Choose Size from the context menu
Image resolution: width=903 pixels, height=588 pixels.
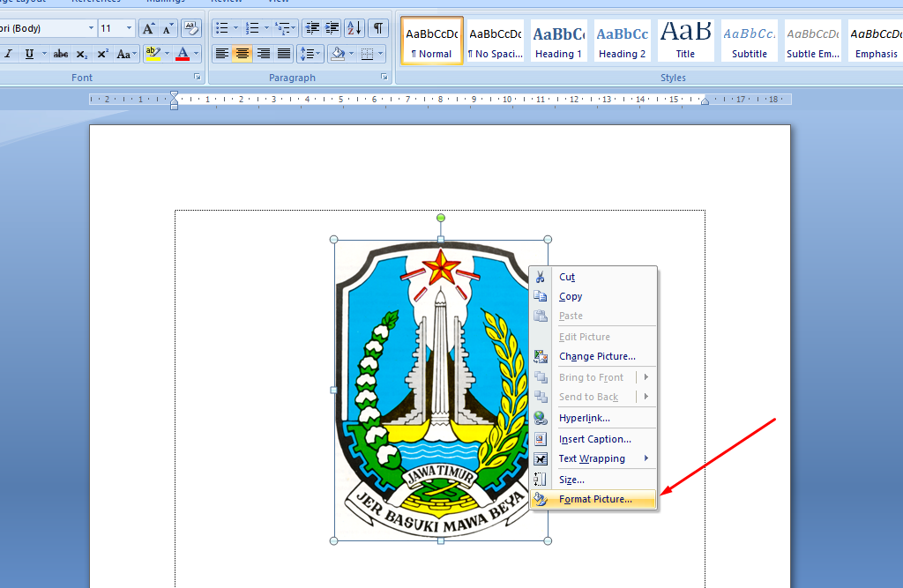[593, 480]
